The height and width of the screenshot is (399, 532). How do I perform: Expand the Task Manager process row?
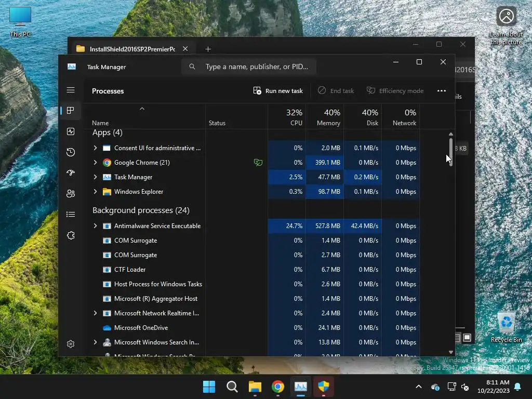pyautogui.click(x=96, y=177)
